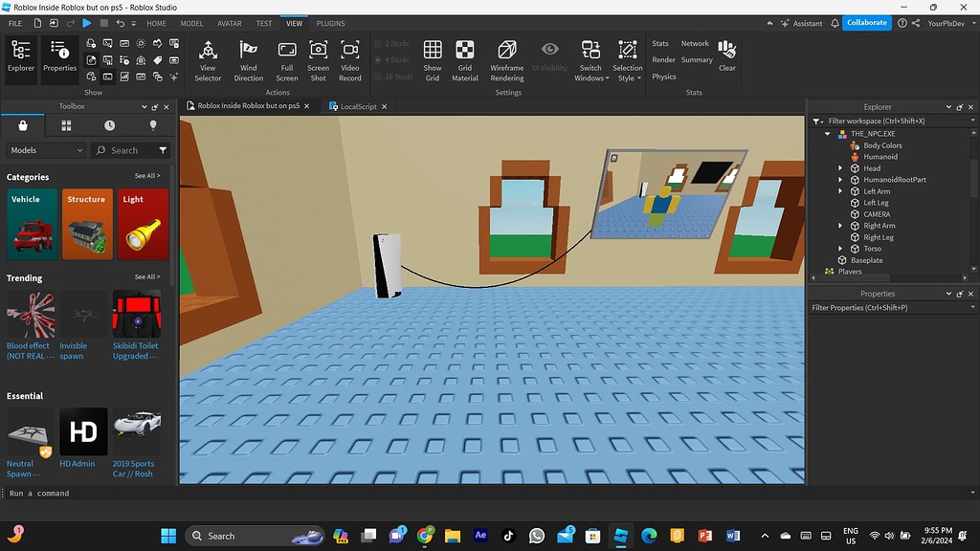The width and height of the screenshot is (980, 551).
Task: Select the Grid Material icon
Action: [x=465, y=58]
